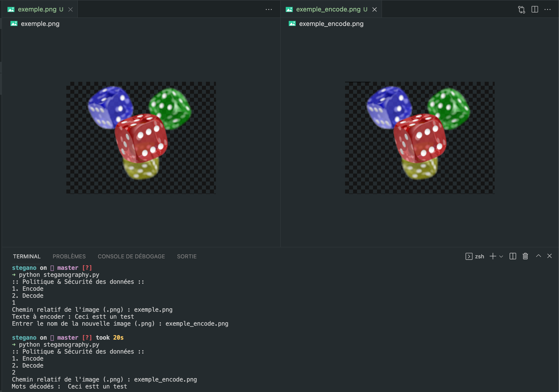Click the terminal shell icon beside zsh
This screenshot has height=392, width=559.
point(469,256)
